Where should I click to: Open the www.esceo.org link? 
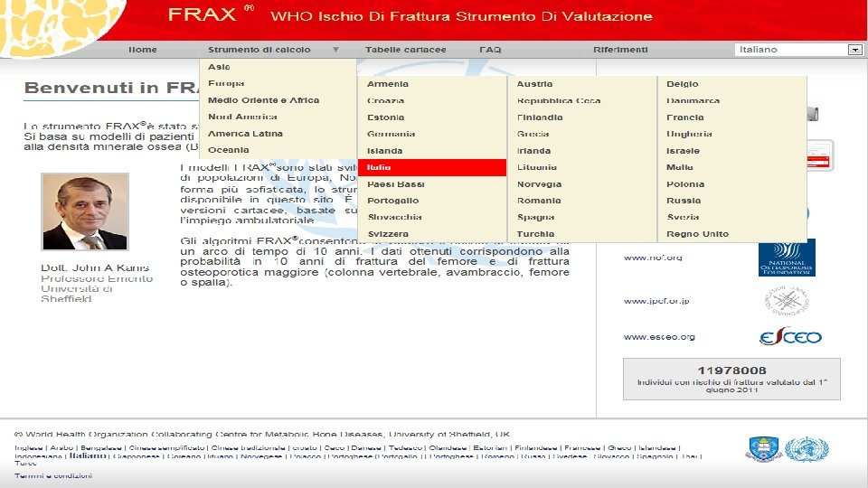point(659,336)
